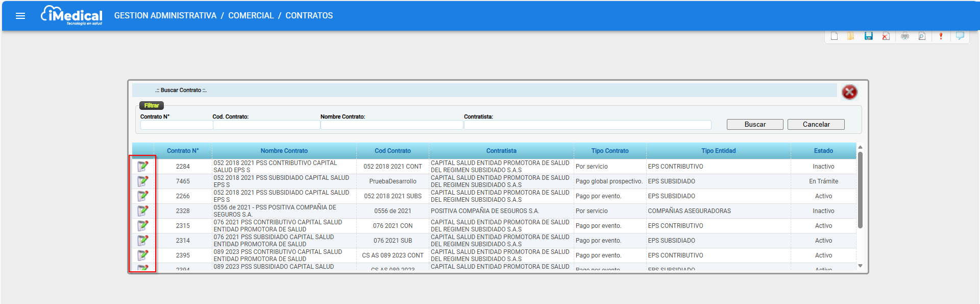Focus the Cod. Contrato input field
Viewport: 980px width, 304px height.
[x=266, y=125]
